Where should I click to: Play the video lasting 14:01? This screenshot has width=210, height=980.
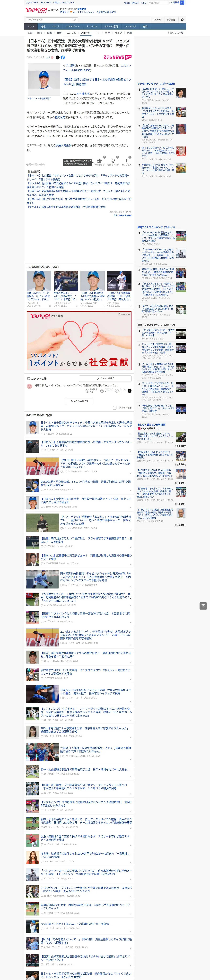pos(181,409)
